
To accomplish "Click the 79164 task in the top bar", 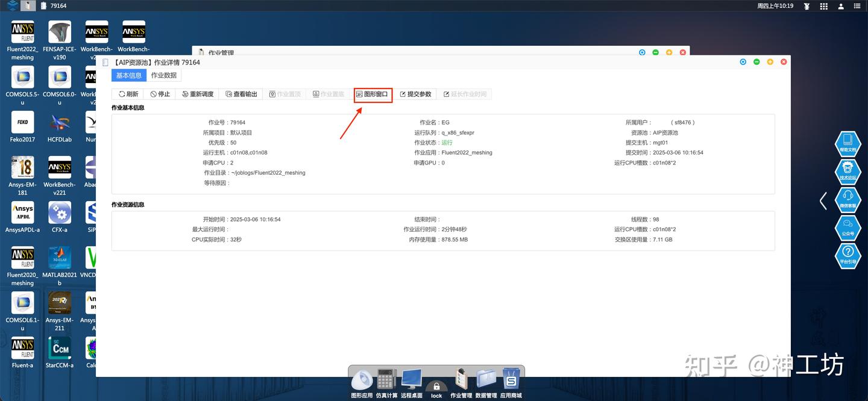I will point(53,6).
